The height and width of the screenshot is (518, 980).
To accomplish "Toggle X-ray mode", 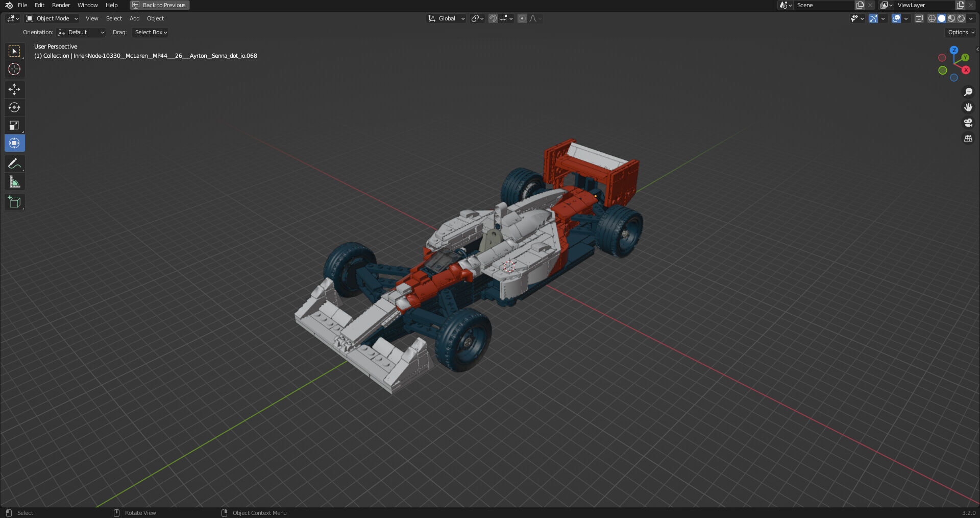I will click(919, 18).
